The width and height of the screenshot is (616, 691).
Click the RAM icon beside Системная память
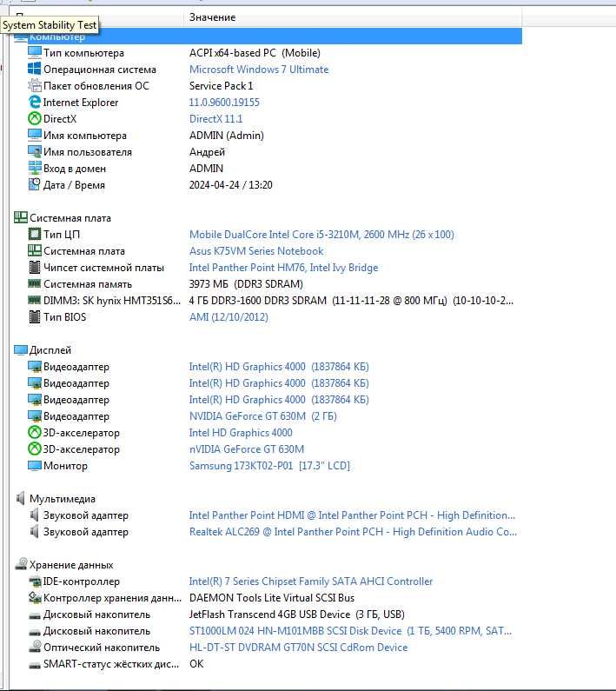click(35, 283)
